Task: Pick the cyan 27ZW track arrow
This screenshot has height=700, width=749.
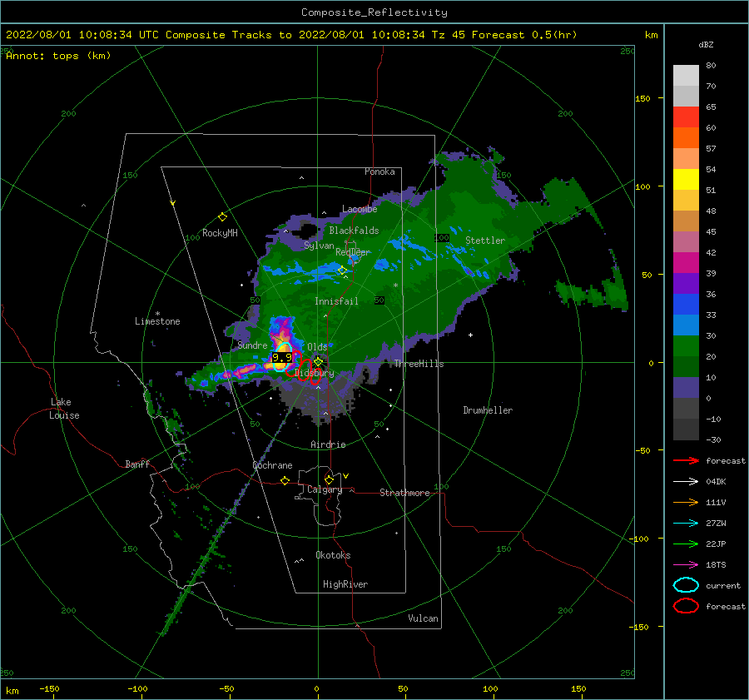Action: [x=686, y=524]
